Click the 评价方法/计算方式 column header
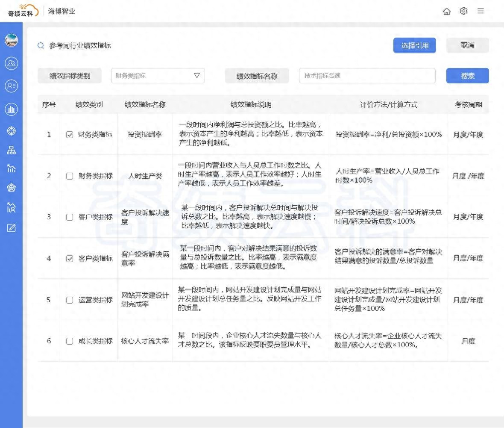This screenshot has height=428, width=504. click(x=388, y=105)
